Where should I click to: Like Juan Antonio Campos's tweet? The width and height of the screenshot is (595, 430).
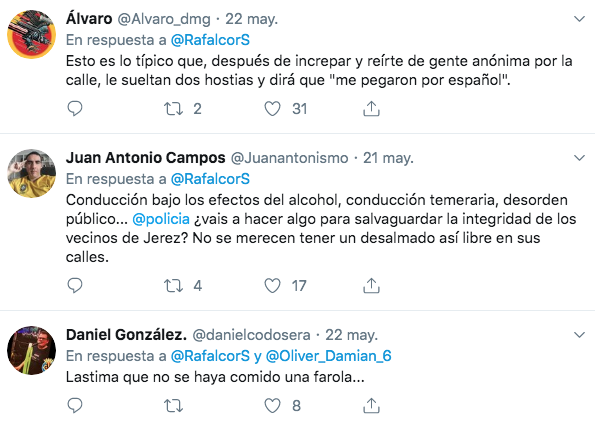[272, 286]
